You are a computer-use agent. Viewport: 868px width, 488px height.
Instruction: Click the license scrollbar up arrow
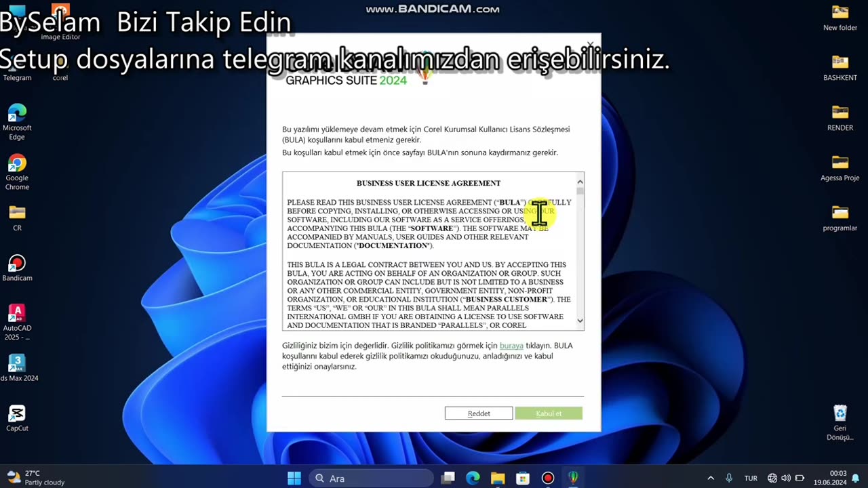[x=580, y=182]
